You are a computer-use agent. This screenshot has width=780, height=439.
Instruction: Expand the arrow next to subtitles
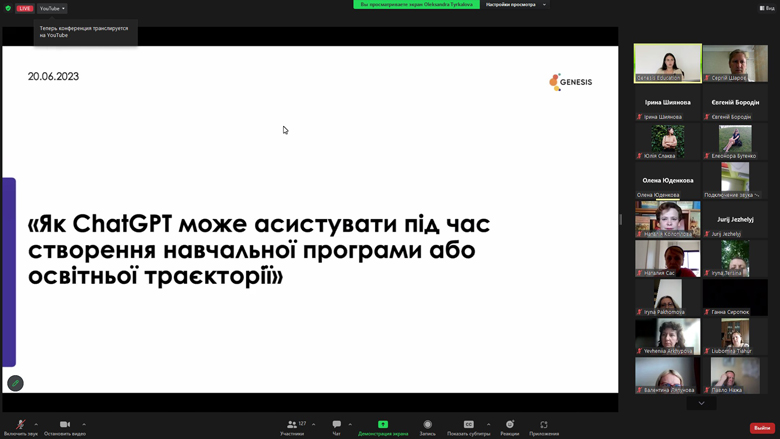488,424
